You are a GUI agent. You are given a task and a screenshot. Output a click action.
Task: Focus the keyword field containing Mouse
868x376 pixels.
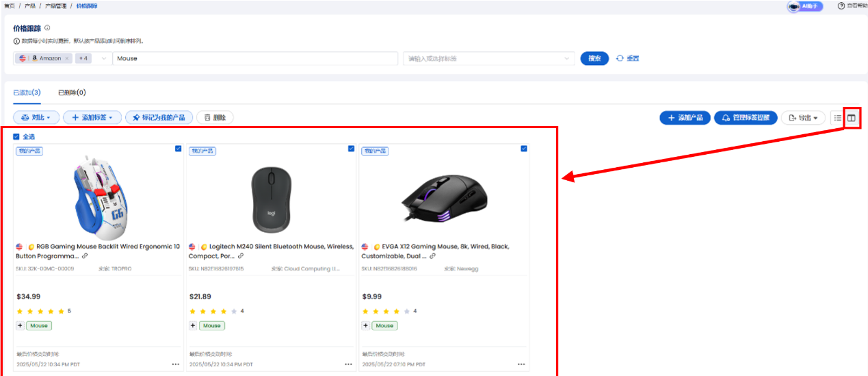(257, 59)
